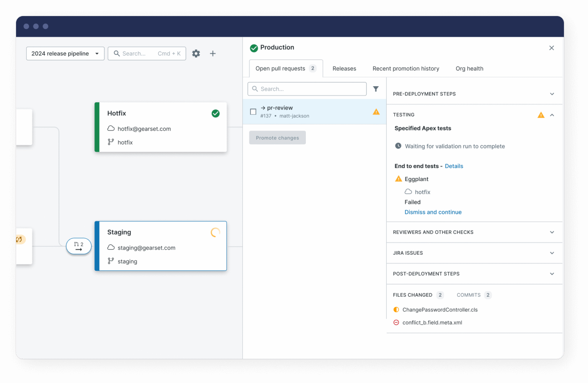Check the pr-review pull request checkbox
Image resolution: width=588 pixels, height=383 pixels.
253,112
